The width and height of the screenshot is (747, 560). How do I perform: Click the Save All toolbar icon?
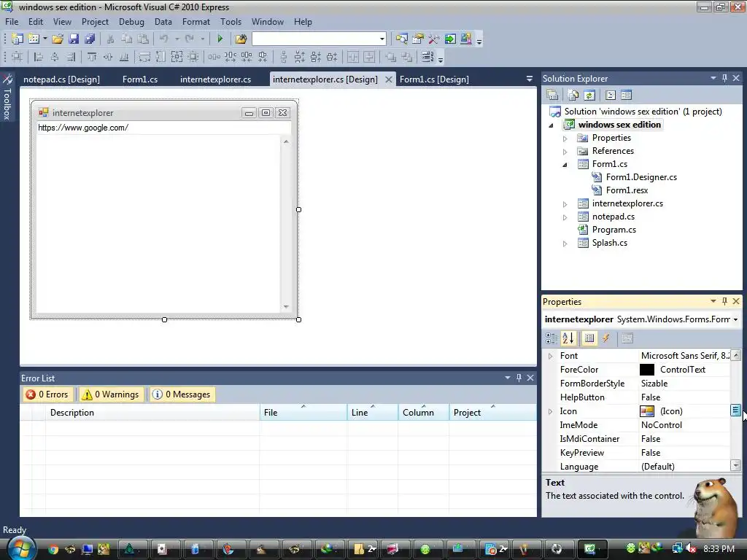90,39
